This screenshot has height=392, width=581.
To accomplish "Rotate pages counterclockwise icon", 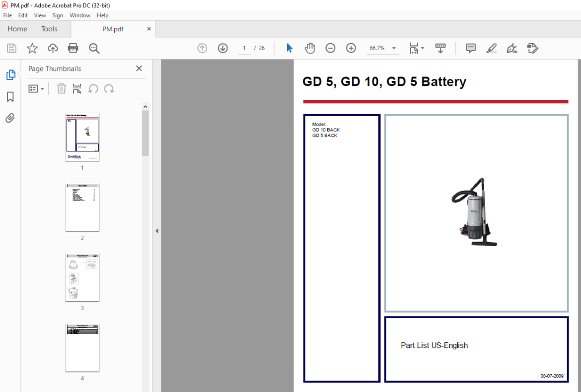I will coord(93,89).
